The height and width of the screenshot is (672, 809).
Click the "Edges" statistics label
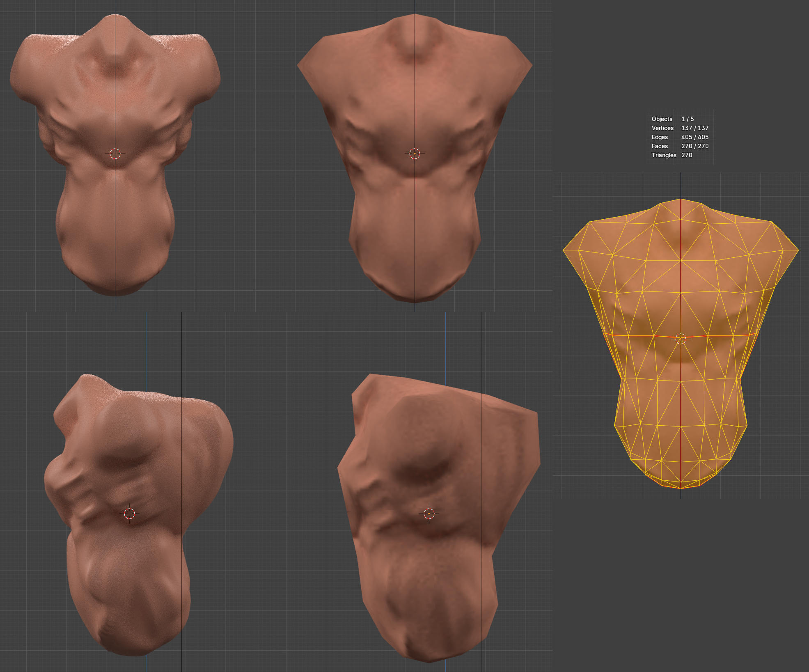click(x=660, y=137)
